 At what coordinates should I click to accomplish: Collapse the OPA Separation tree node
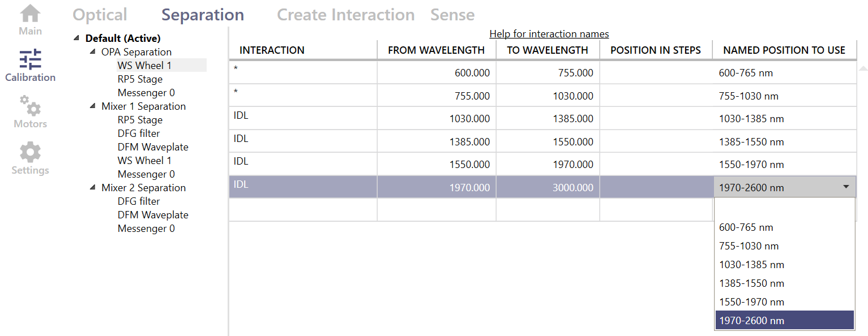pyautogui.click(x=93, y=52)
